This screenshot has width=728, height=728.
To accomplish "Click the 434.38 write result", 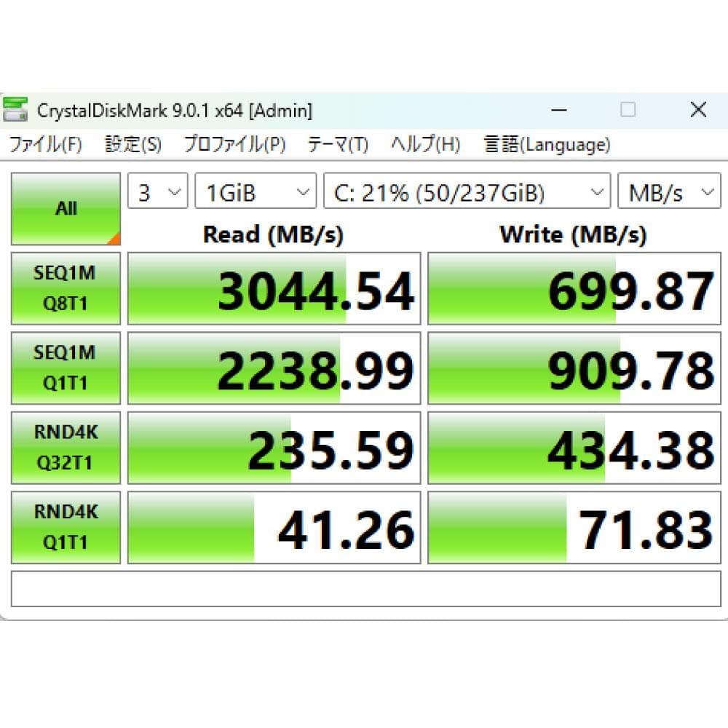I will 574,448.
